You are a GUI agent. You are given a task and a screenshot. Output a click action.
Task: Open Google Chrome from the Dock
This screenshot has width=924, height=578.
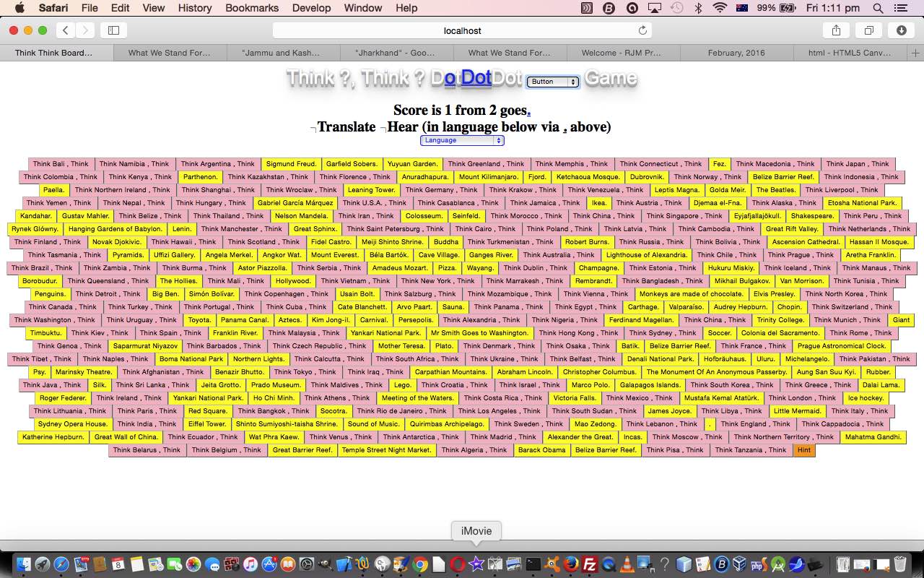pos(420,564)
